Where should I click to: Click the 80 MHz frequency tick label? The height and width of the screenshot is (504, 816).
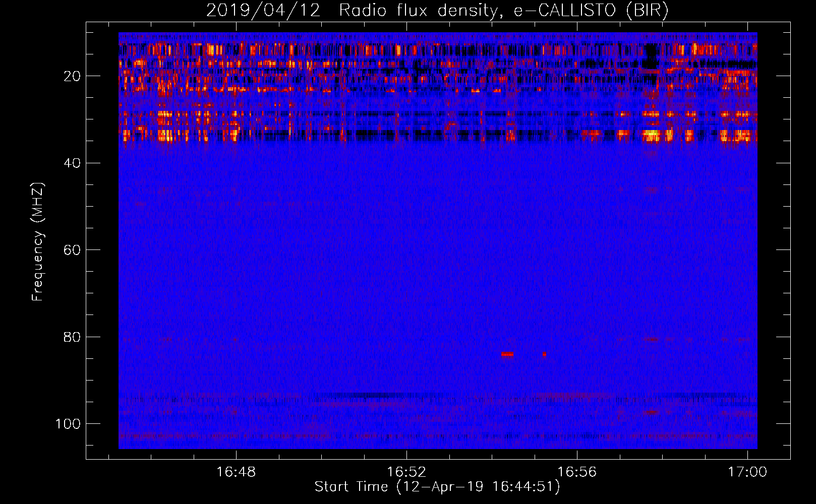click(x=72, y=337)
